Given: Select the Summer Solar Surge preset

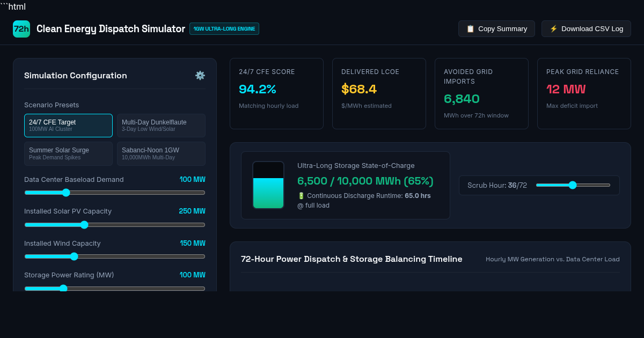Looking at the screenshot, I should [68, 153].
